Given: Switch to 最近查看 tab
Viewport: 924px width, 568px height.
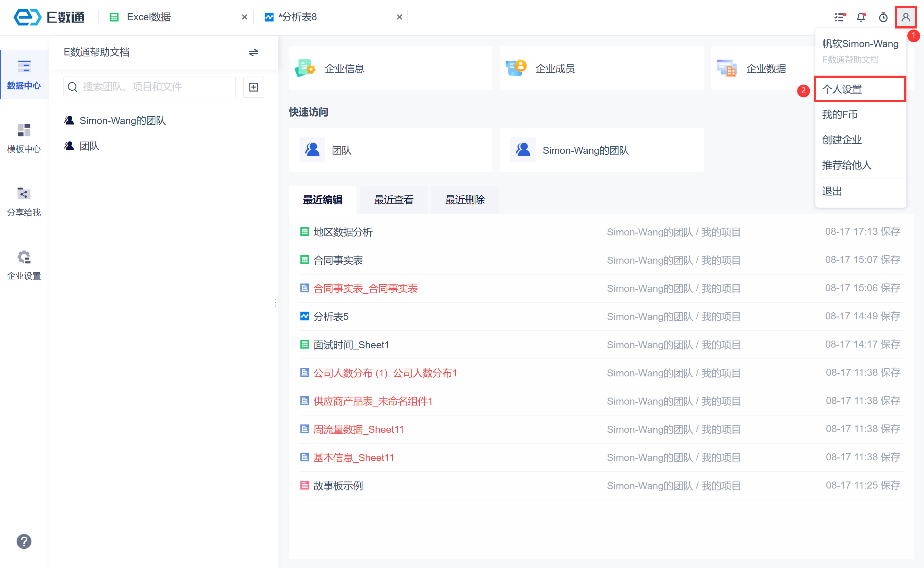Looking at the screenshot, I should 394,200.
